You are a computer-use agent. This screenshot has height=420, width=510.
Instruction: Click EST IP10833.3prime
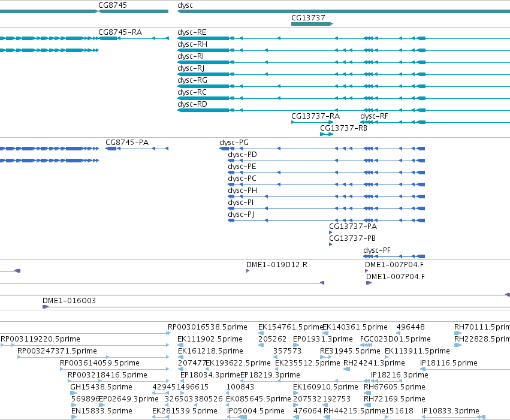point(451,411)
